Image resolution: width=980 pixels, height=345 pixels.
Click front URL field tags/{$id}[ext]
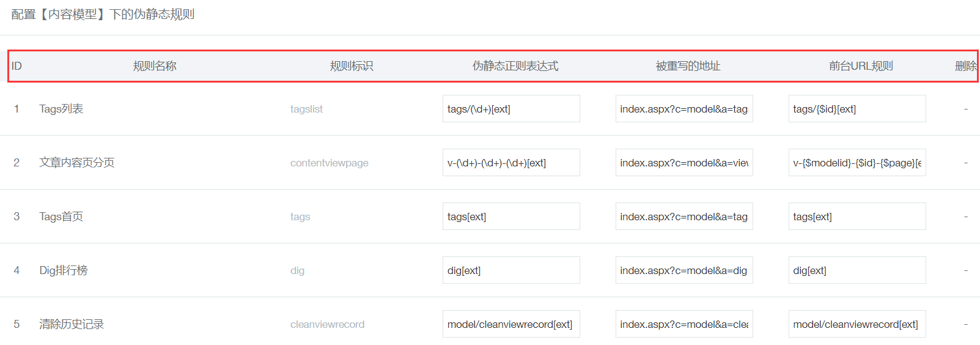pos(857,109)
